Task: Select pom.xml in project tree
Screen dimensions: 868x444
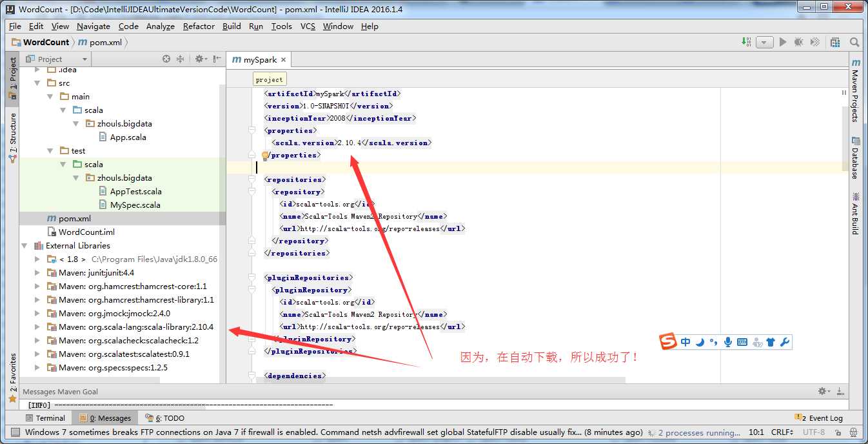Action: pos(70,218)
